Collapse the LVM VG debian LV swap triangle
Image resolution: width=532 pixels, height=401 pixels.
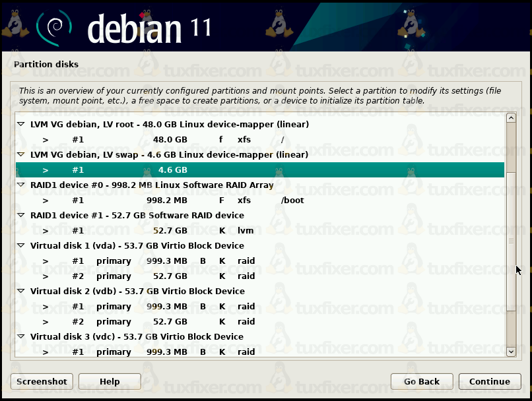21,155
